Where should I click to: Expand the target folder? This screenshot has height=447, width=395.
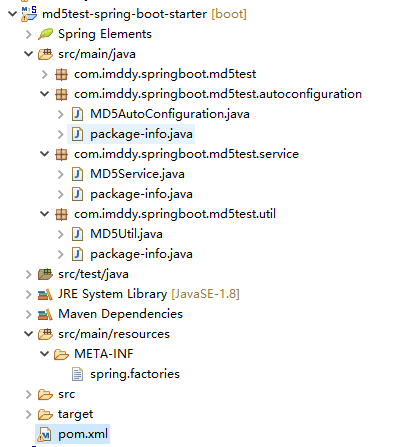click(x=29, y=414)
